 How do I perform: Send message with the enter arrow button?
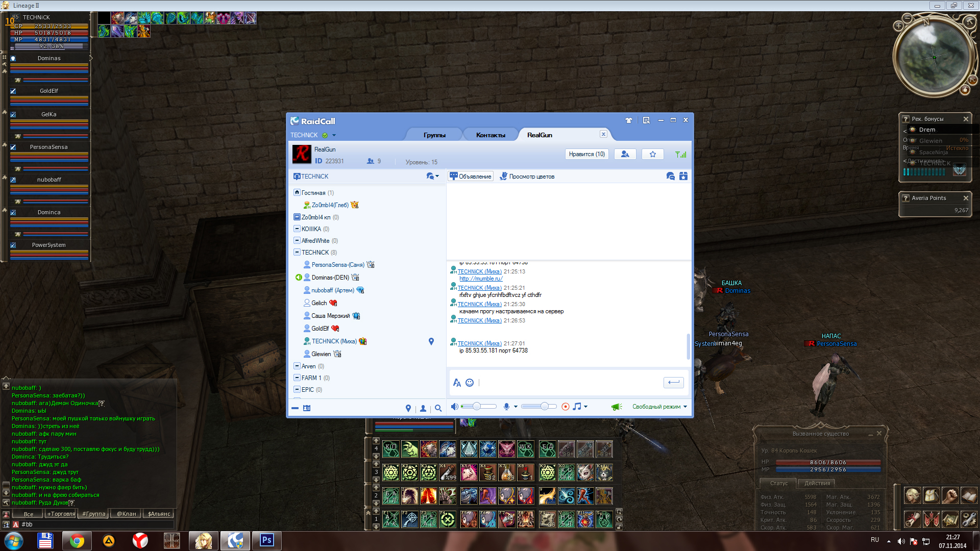pyautogui.click(x=674, y=382)
